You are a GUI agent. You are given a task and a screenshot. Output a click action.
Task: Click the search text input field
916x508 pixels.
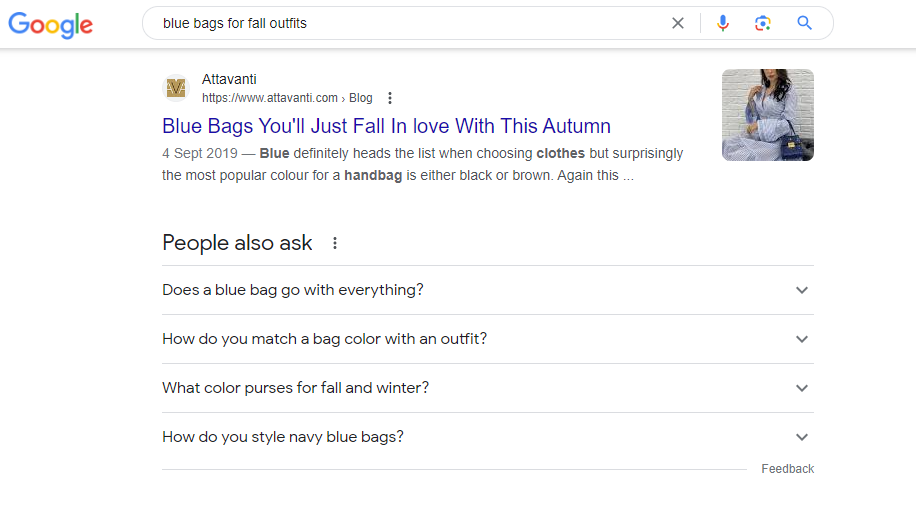(x=409, y=23)
